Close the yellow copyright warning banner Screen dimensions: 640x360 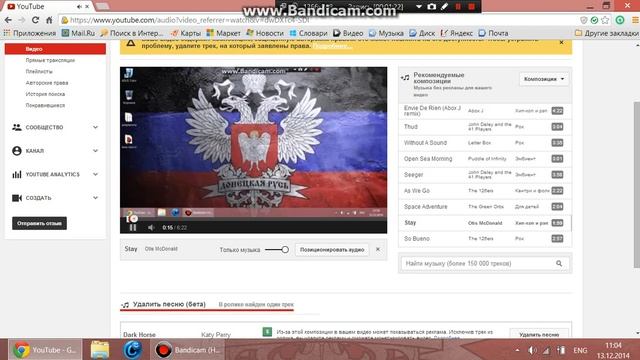tap(562, 42)
